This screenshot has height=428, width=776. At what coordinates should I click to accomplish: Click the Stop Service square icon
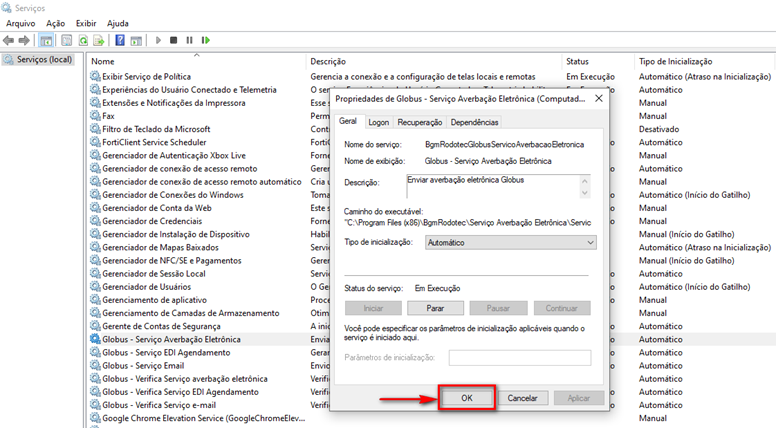[173, 40]
